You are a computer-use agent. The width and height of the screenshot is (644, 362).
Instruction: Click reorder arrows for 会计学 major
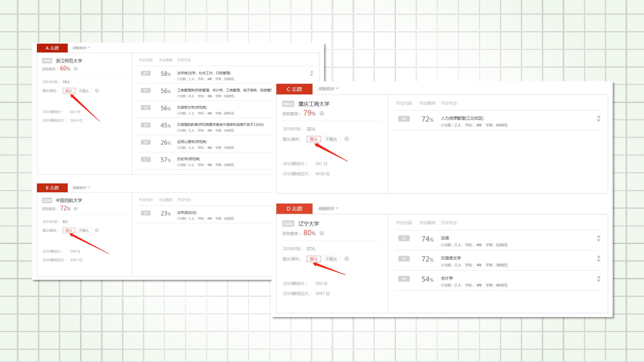tap(599, 279)
